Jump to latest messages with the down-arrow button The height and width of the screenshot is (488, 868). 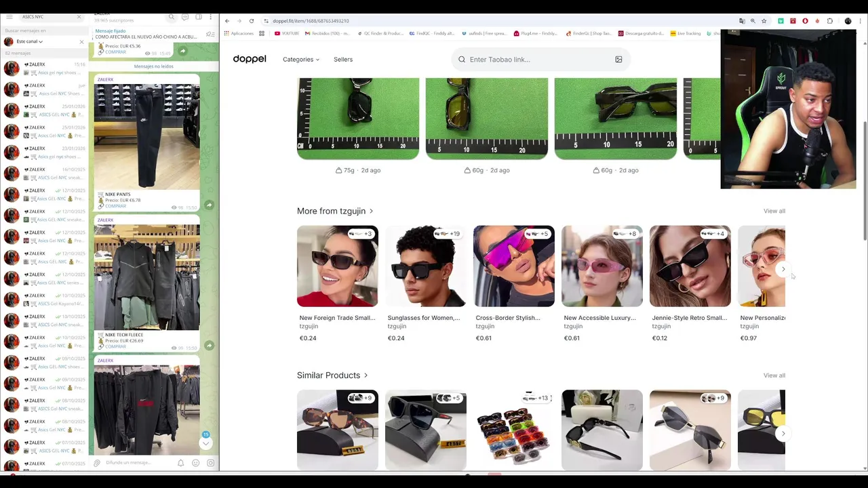click(x=205, y=443)
